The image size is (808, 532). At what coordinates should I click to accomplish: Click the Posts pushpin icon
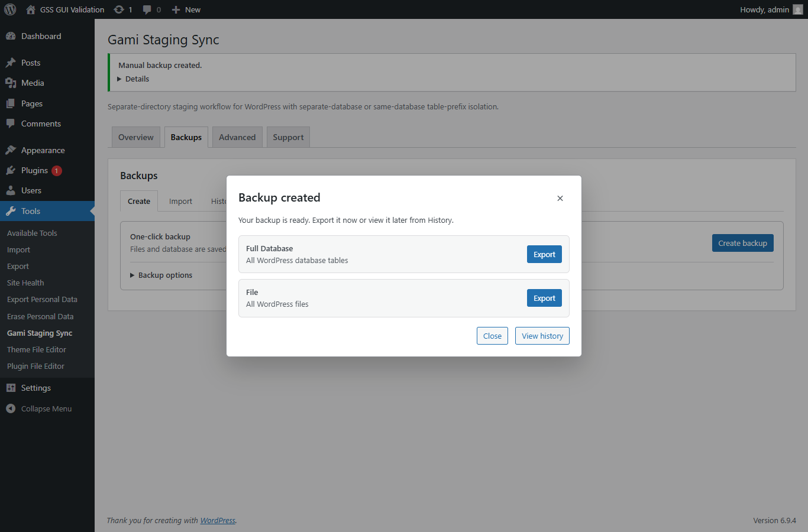pos(11,63)
